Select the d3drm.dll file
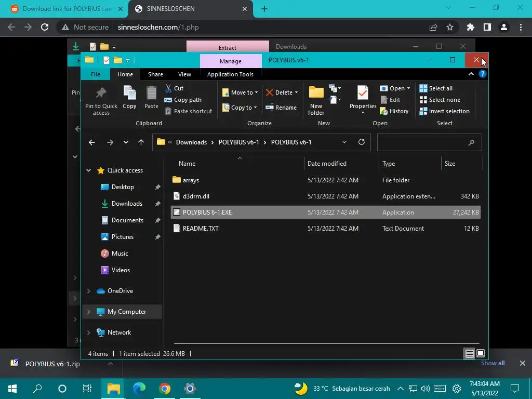The width and height of the screenshot is (532, 399). (326, 196)
